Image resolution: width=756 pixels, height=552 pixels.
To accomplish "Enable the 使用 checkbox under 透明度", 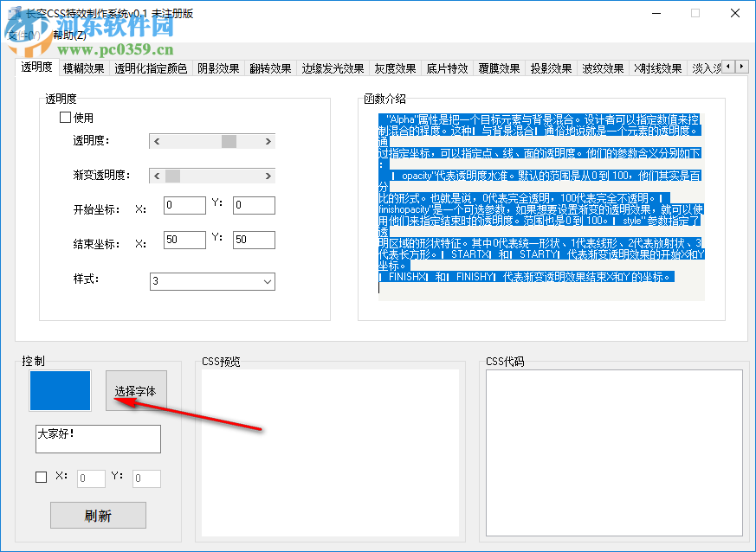I will pyautogui.click(x=65, y=117).
